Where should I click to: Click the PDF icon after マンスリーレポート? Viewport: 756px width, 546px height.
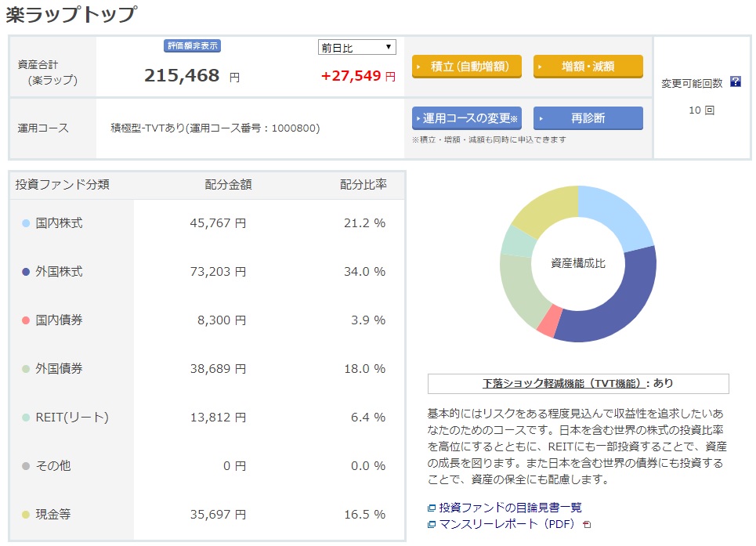pos(587,524)
